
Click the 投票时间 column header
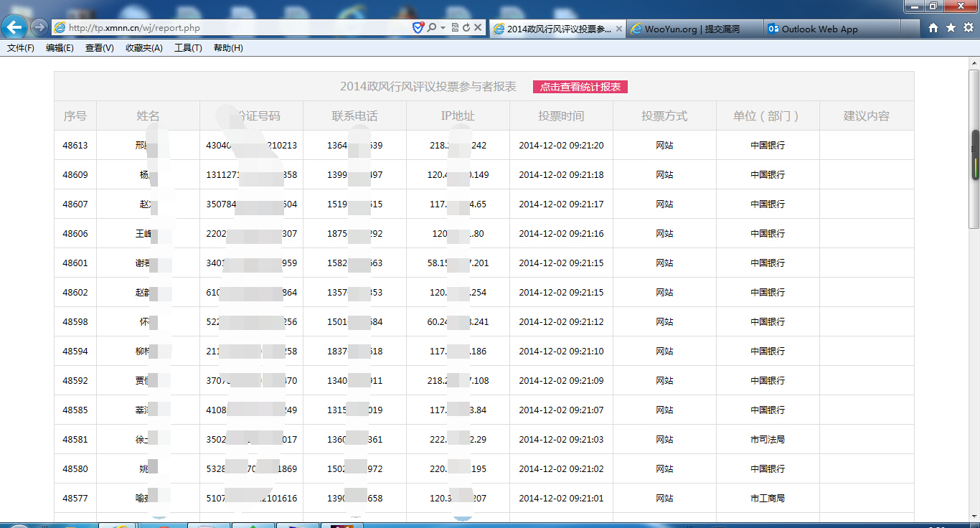561,115
